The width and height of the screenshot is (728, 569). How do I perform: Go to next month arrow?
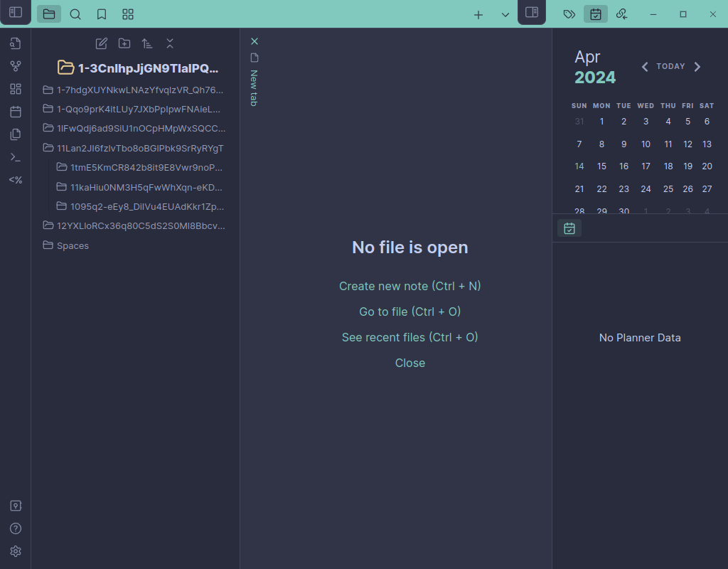[x=697, y=67]
